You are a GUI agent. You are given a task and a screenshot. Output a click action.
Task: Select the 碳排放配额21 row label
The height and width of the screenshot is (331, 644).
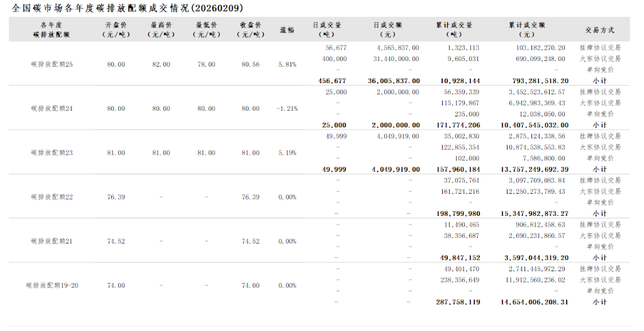(52, 241)
